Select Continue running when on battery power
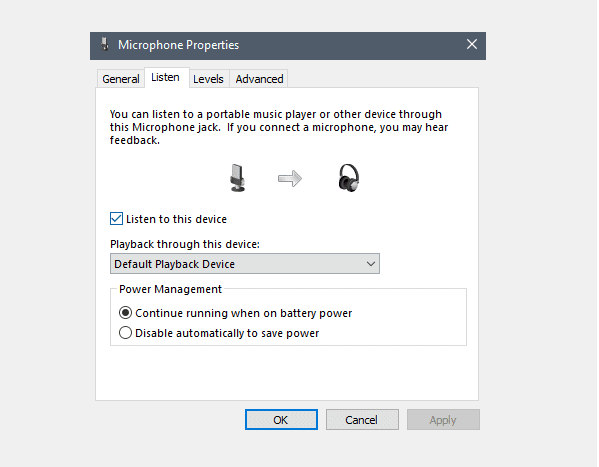Screen dimensions: 599x467 pyautogui.click(x=125, y=313)
